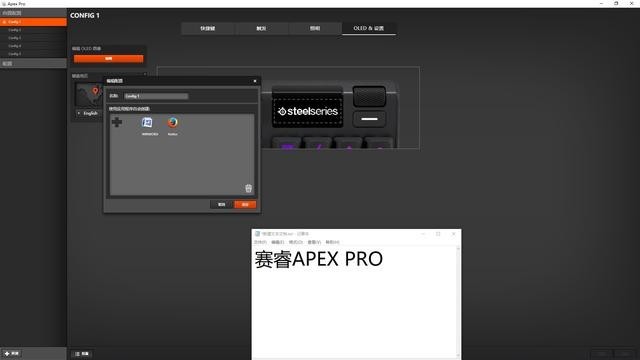Open the English keyboard layout dropdown

coord(88,113)
